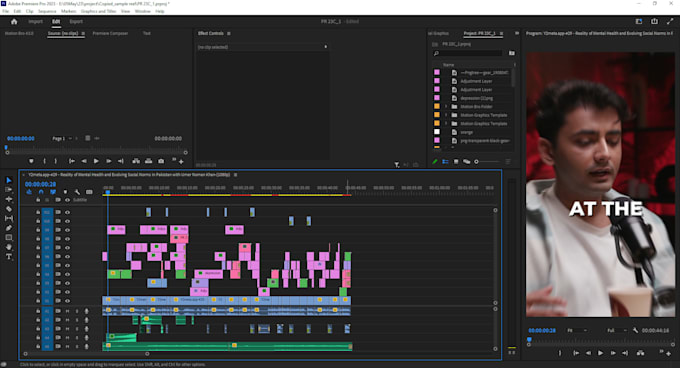Click the Home icon in the header bar

[x=14, y=22]
